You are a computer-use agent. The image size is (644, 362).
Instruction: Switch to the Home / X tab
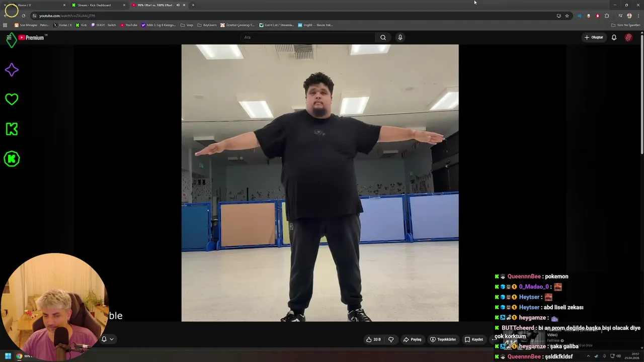39,5
